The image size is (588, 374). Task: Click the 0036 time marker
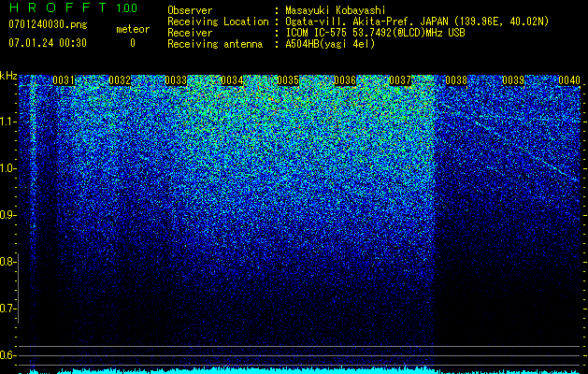(345, 80)
